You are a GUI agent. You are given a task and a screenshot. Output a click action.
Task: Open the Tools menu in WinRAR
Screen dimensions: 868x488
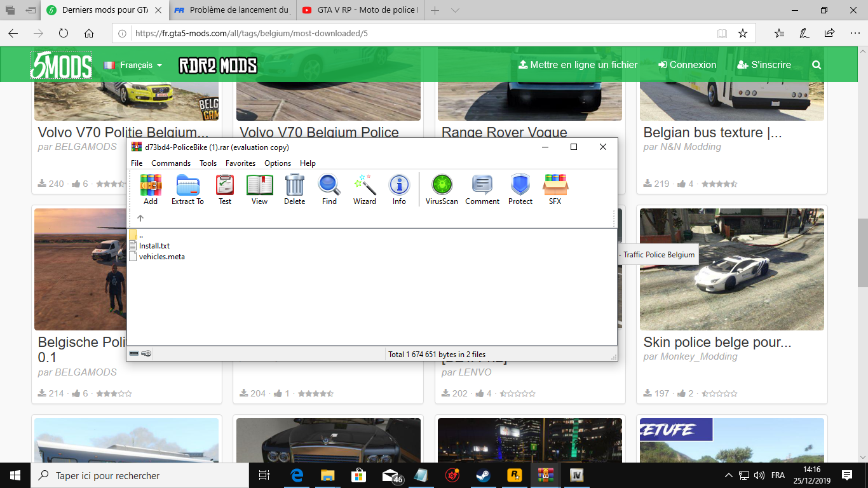pos(208,163)
